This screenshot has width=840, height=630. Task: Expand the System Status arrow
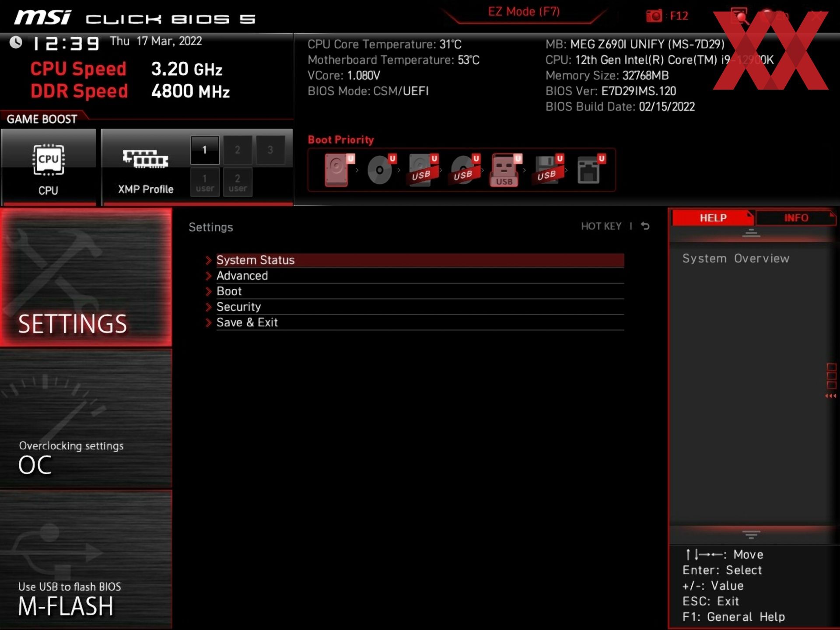[x=209, y=260]
